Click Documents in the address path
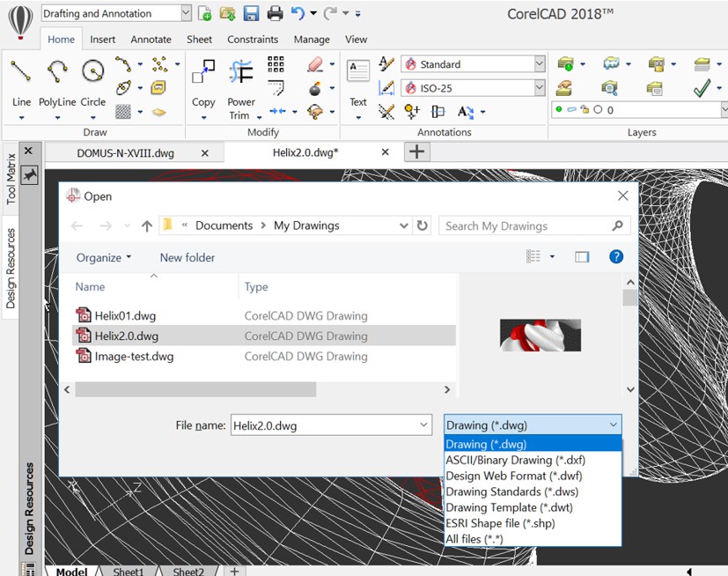728x576 pixels. (x=224, y=225)
